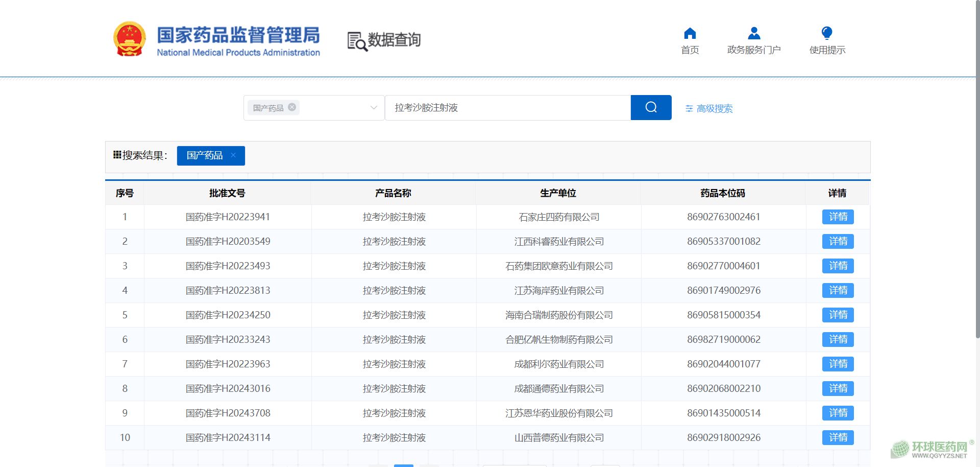
Task: Click the 数据查询 document search icon
Action: click(x=357, y=41)
